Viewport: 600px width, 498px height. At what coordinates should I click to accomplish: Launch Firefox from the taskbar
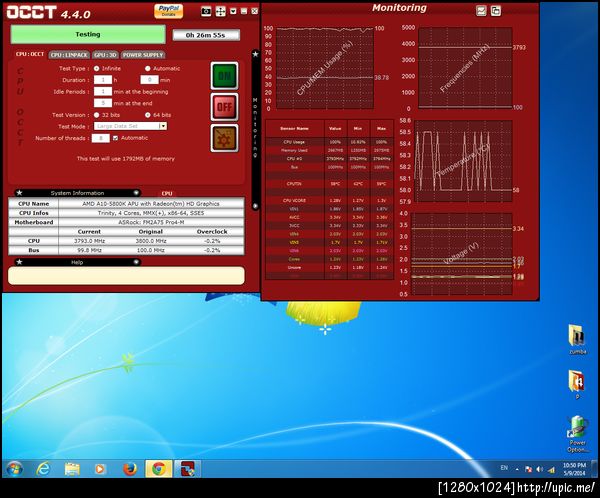(x=130, y=469)
